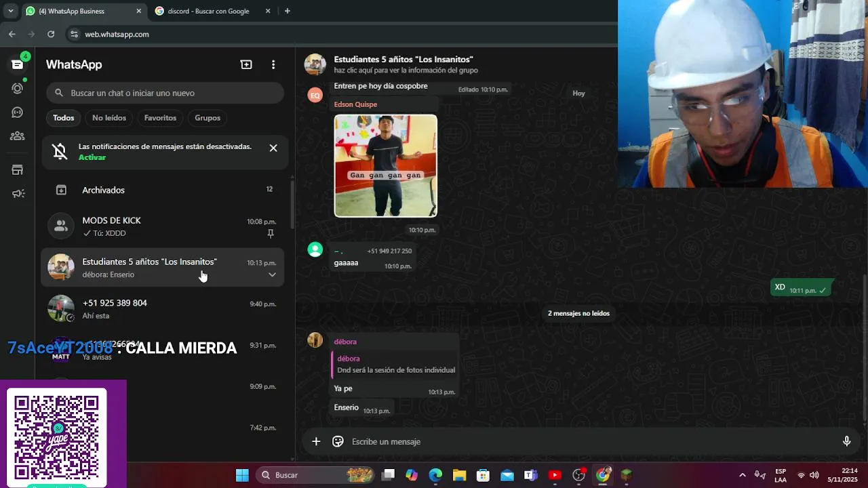Open Wi-Fi network icon in system tray
868x488 pixels.
pyautogui.click(x=802, y=475)
